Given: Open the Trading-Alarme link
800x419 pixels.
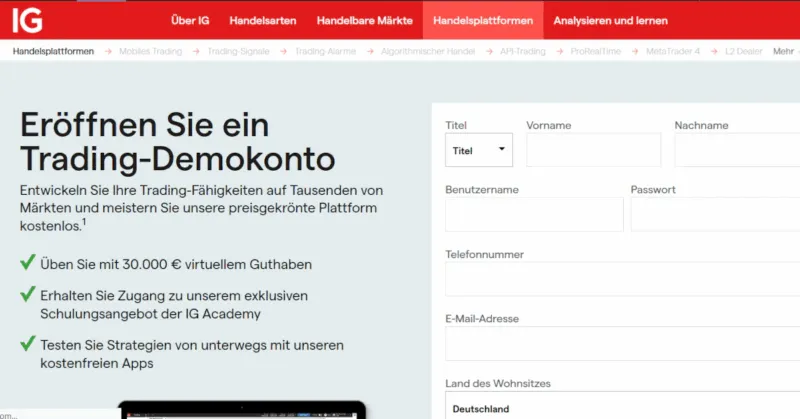Looking at the screenshot, I should point(326,51).
